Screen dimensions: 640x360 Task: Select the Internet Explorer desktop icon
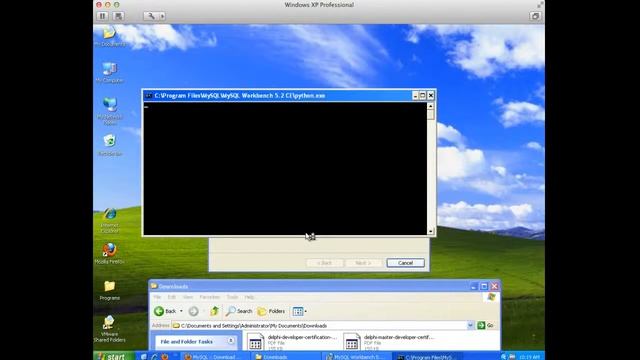tap(109, 220)
